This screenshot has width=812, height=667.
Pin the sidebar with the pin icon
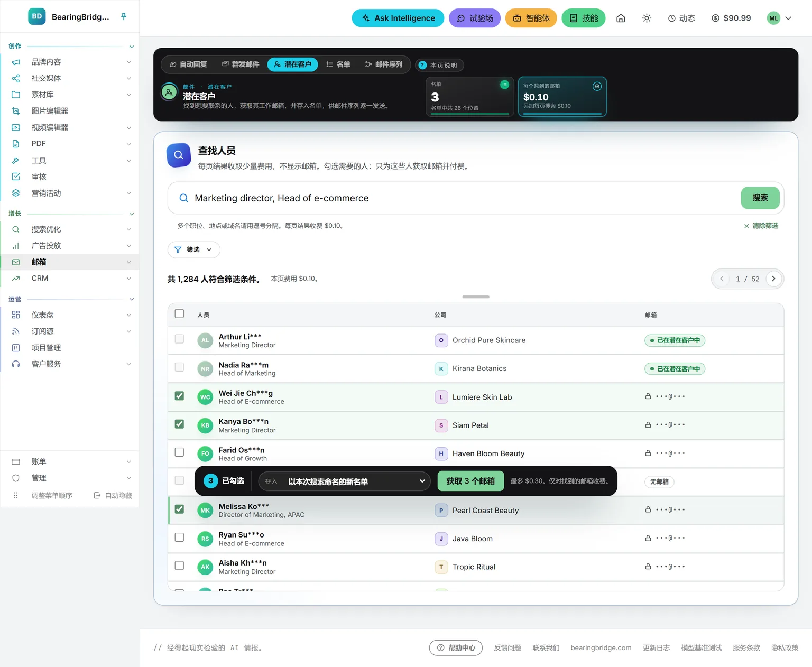[x=124, y=16]
